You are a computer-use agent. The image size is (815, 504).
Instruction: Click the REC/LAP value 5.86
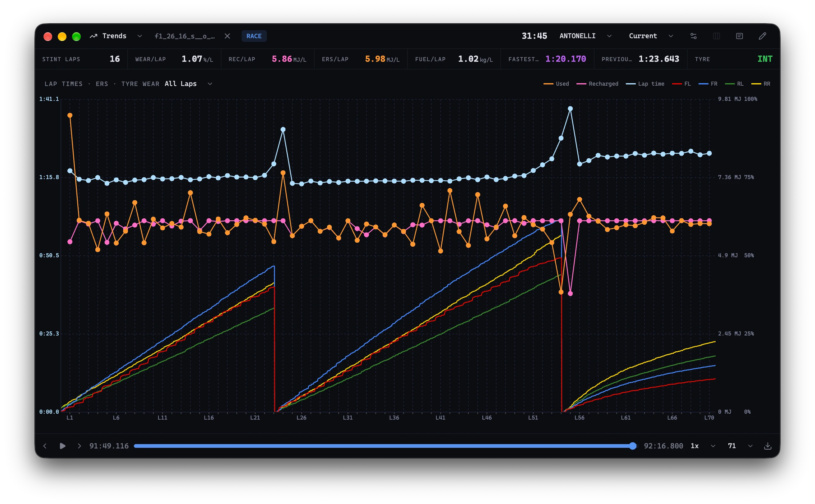point(282,59)
